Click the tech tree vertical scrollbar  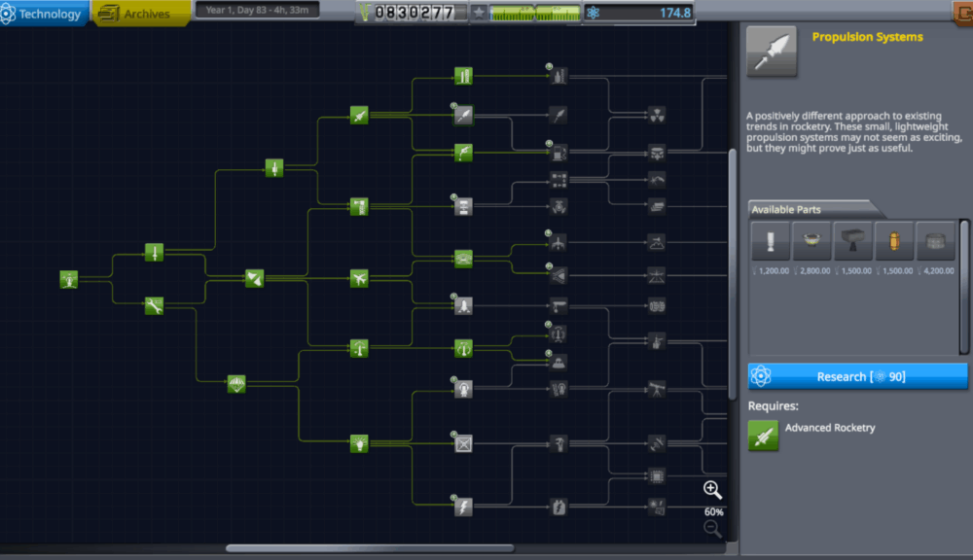point(733,272)
